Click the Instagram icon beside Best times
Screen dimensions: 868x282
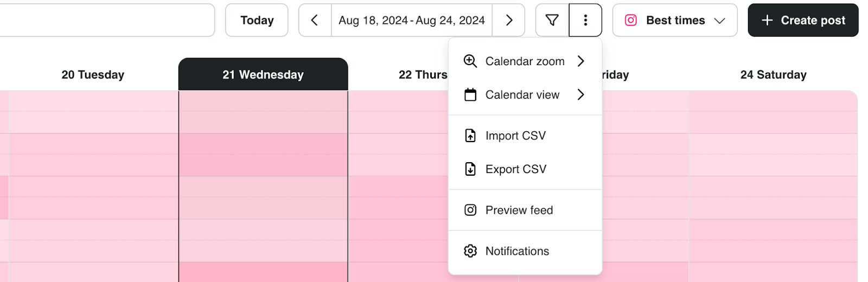630,20
